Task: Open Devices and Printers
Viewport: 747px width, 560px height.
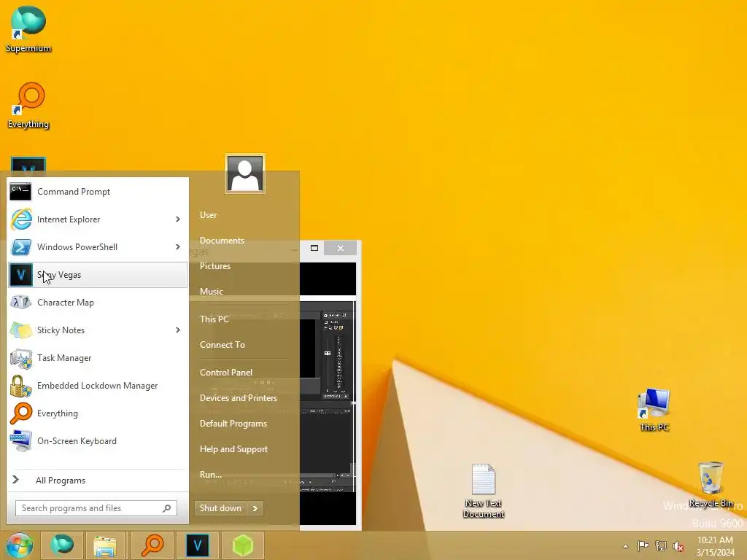Action: [239, 398]
